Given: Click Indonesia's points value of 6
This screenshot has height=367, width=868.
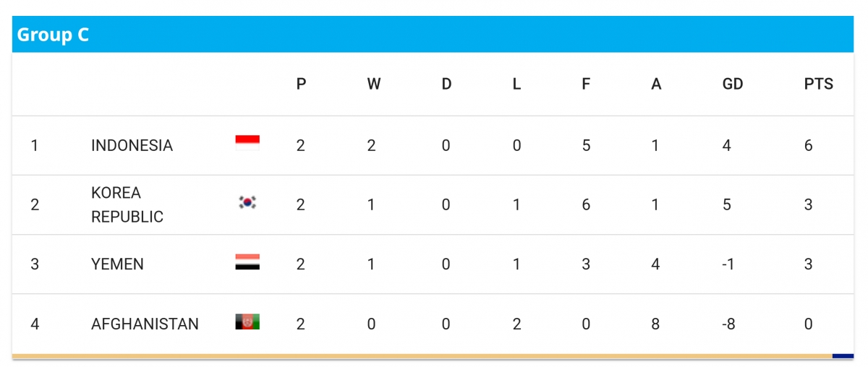Looking at the screenshot, I should click(x=808, y=146).
